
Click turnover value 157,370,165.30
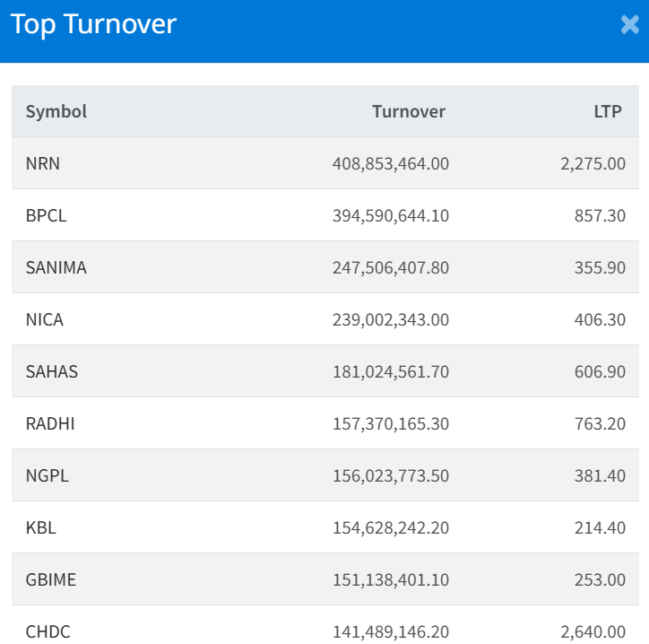click(391, 423)
